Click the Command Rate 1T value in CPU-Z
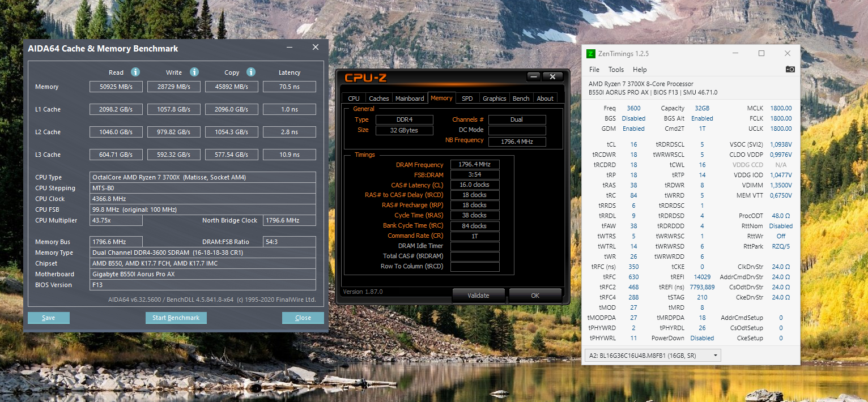 [475, 236]
